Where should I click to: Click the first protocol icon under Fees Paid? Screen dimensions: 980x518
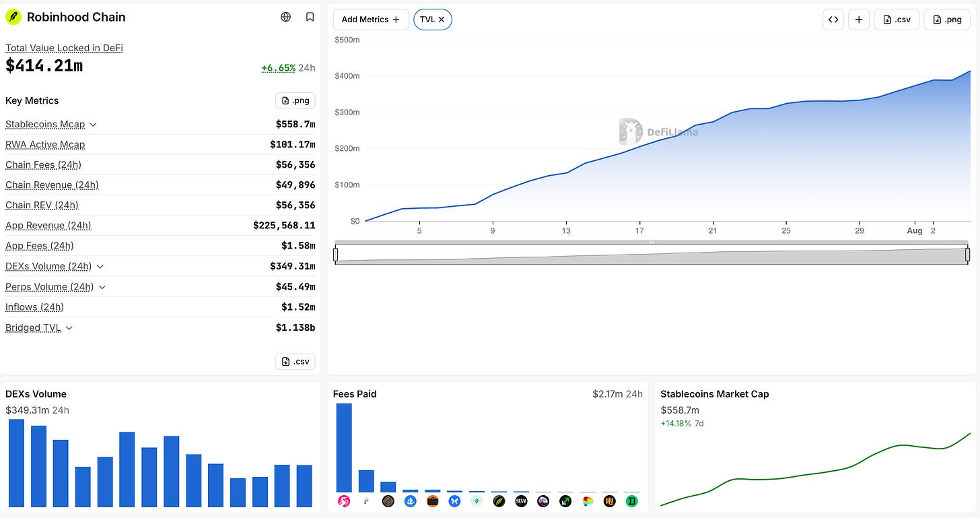pyautogui.click(x=343, y=501)
